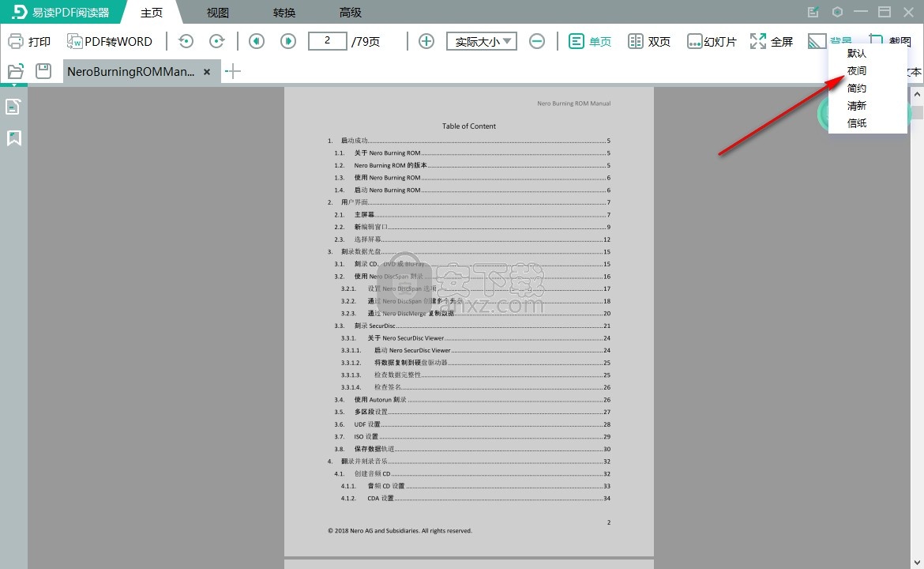
Task: Close the NeroBurningROMMan... document tab
Action: pyautogui.click(x=207, y=72)
